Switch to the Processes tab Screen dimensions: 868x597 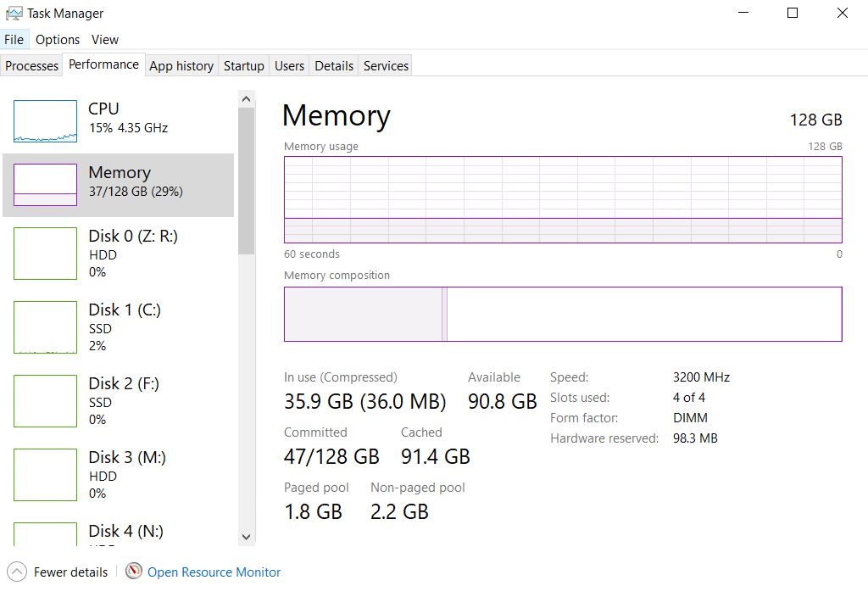tap(32, 66)
